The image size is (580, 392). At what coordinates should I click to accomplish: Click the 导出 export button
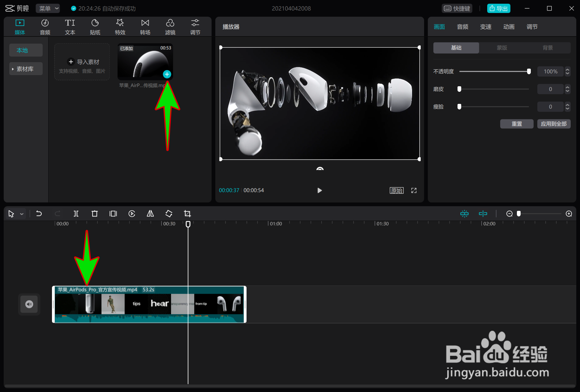tap(499, 8)
